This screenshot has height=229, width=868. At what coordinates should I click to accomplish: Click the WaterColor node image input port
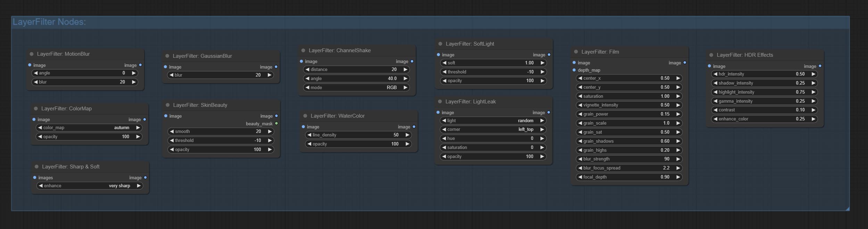[303, 127]
